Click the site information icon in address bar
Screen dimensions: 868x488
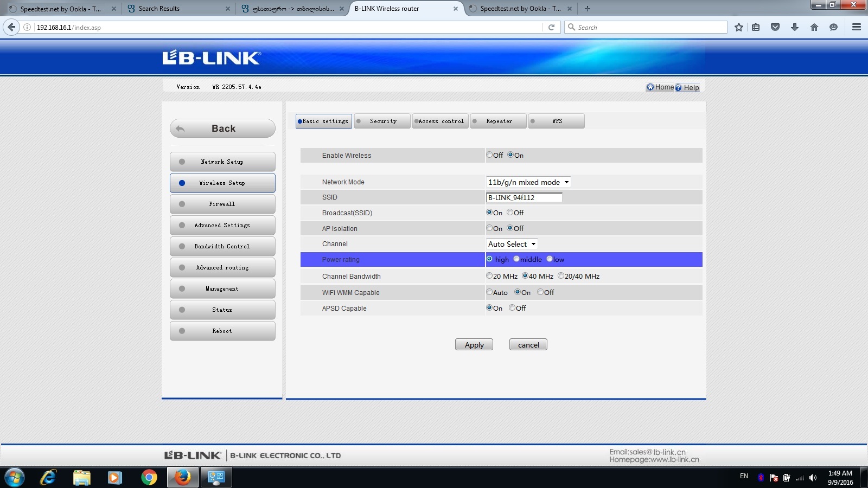(27, 27)
